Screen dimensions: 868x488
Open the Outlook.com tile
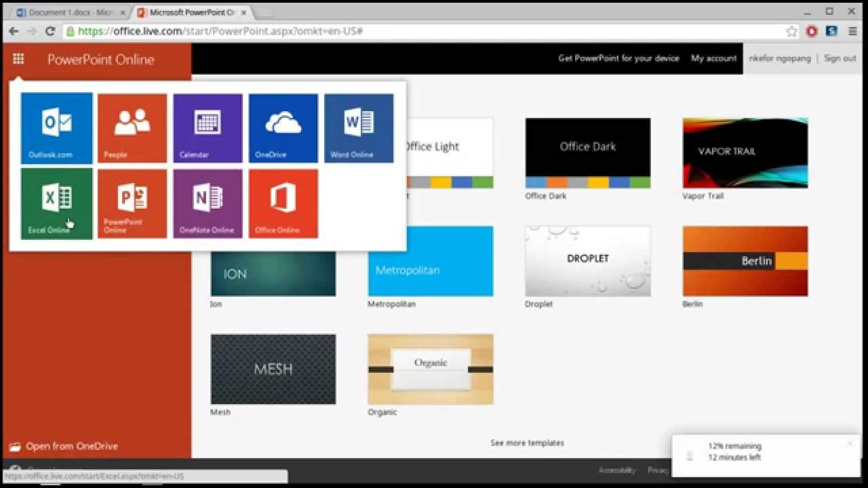point(57,128)
